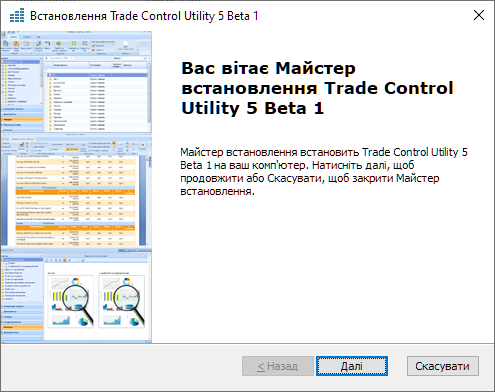Click the folder tree in top banner preview

22,83
